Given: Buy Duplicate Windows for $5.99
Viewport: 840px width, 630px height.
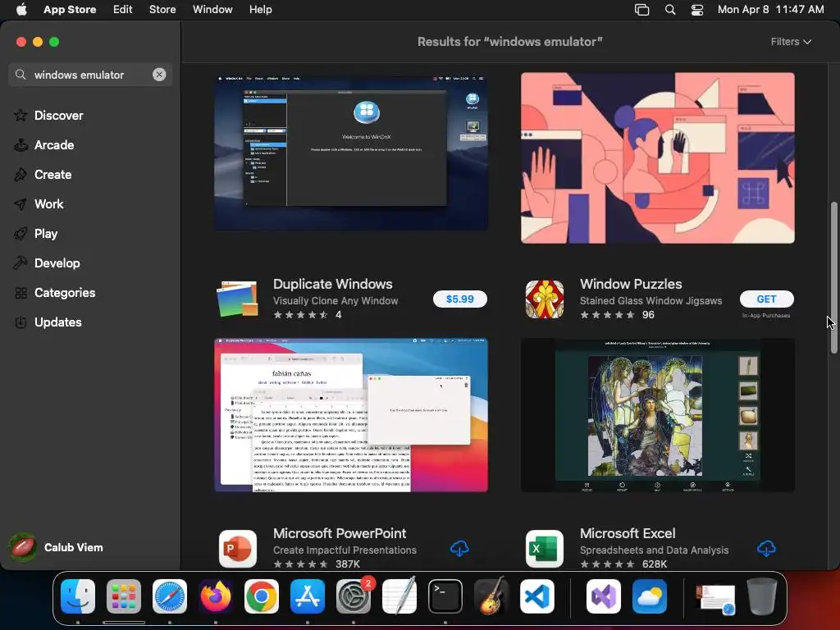Looking at the screenshot, I should coord(459,299).
